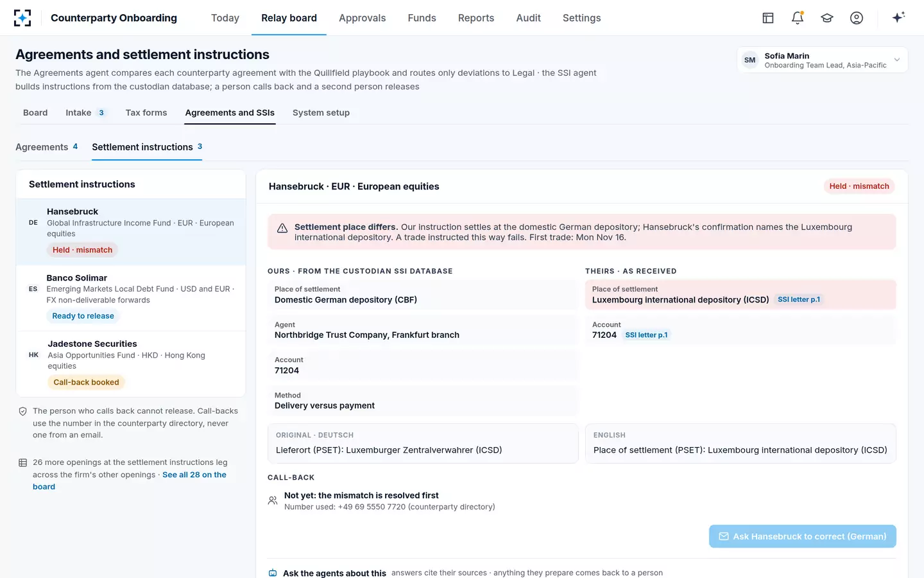Click the robot icon beside Ask the agents

click(x=273, y=573)
